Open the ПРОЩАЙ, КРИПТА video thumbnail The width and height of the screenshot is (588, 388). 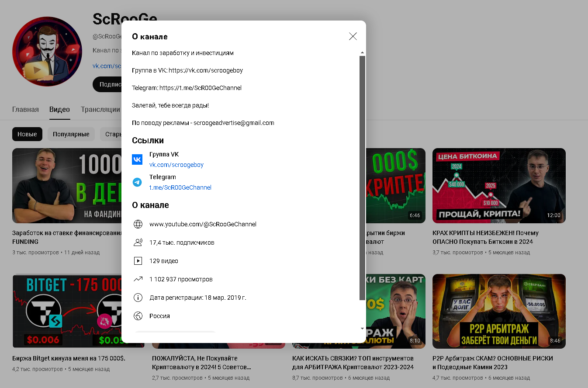coord(499,186)
